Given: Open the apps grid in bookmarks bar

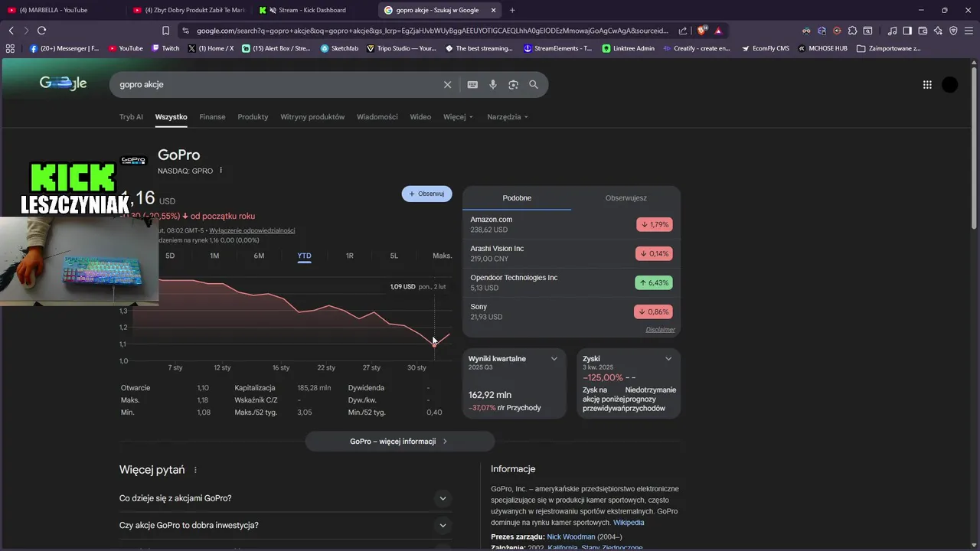Looking at the screenshot, I should [10, 48].
